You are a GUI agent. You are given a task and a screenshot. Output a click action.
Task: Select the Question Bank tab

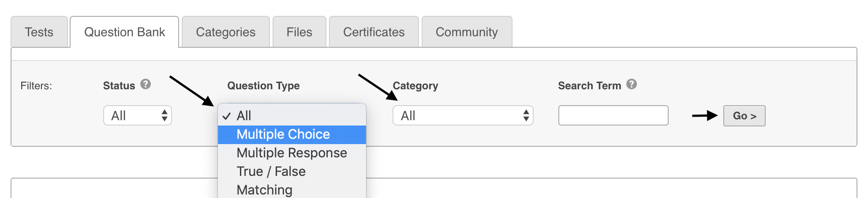[124, 32]
